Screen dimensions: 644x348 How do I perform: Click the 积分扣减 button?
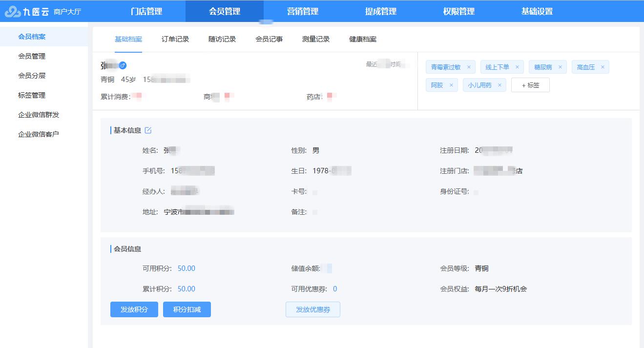187,309
